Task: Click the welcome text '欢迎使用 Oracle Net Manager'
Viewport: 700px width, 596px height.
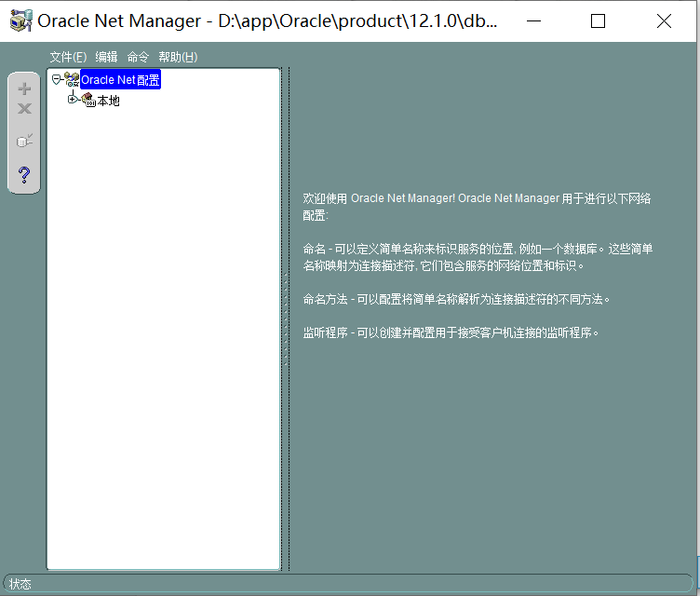Action: click(x=379, y=198)
